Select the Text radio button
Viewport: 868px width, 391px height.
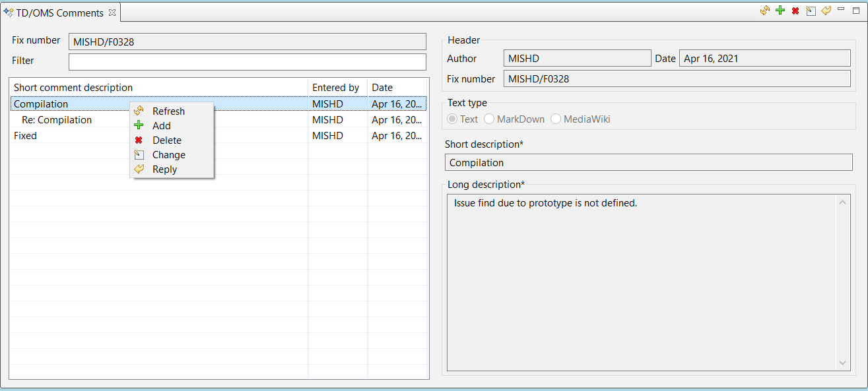tap(452, 119)
